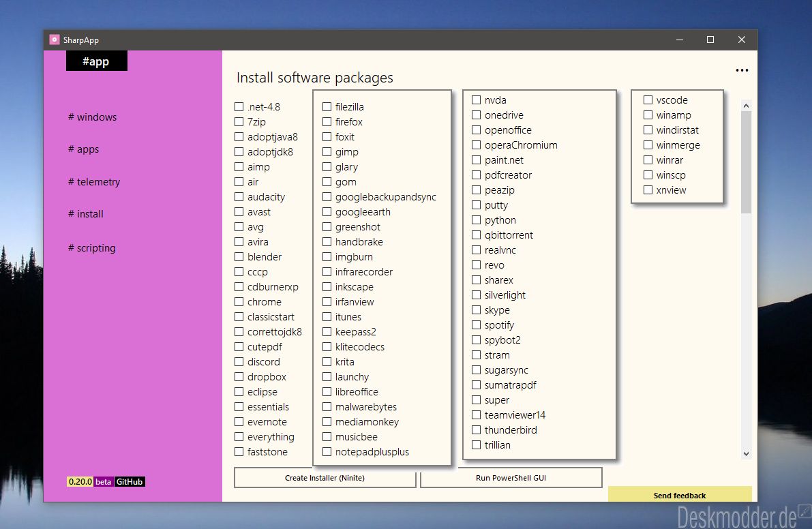The image size is (812, 529).
Task: Select the spotify checkbox
Action: click(477, 325)
